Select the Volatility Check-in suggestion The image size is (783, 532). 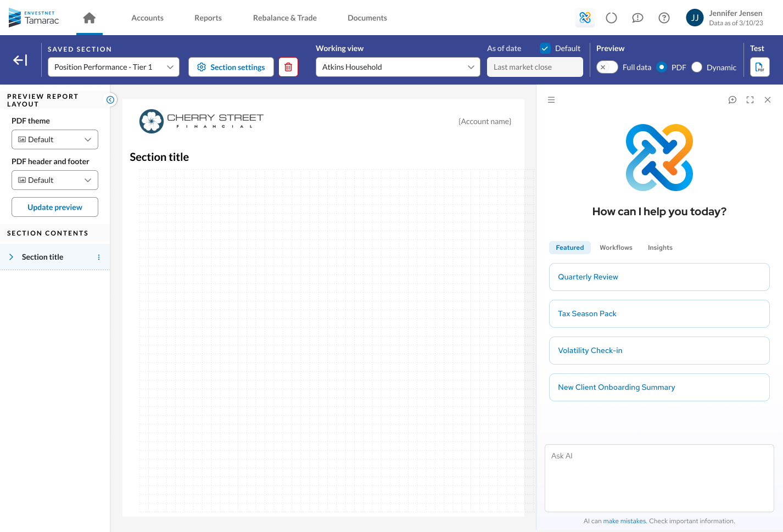click(659, 350)
